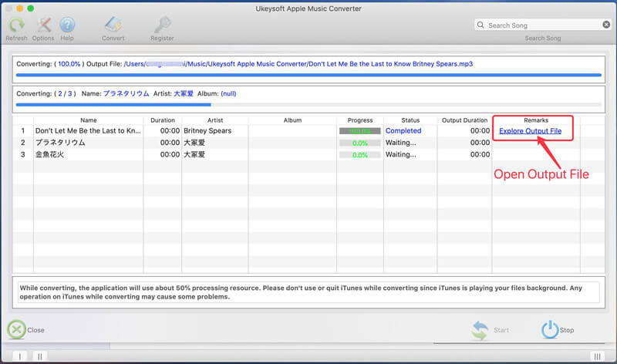The image size is (617, 364).
Task: Click the Refresh toolbar icon
Action: 16,25
